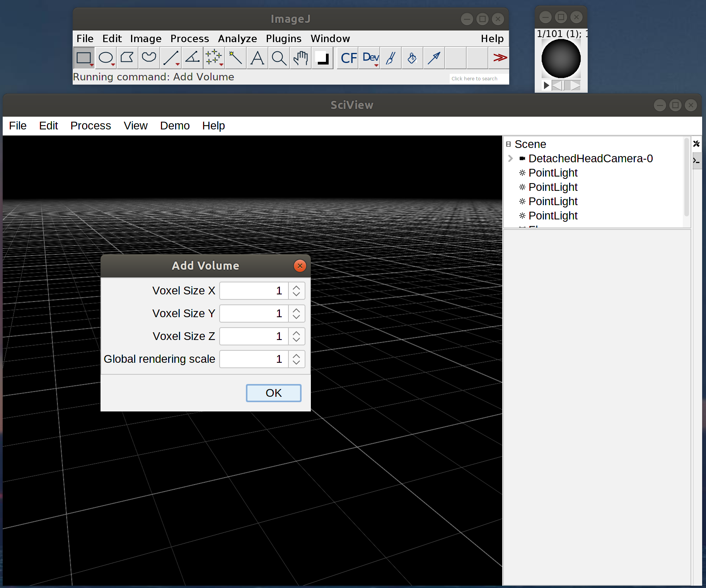Click the Voxel Size Z input field
The height and width of the screenshot is (588, 706).
point(254,336)
